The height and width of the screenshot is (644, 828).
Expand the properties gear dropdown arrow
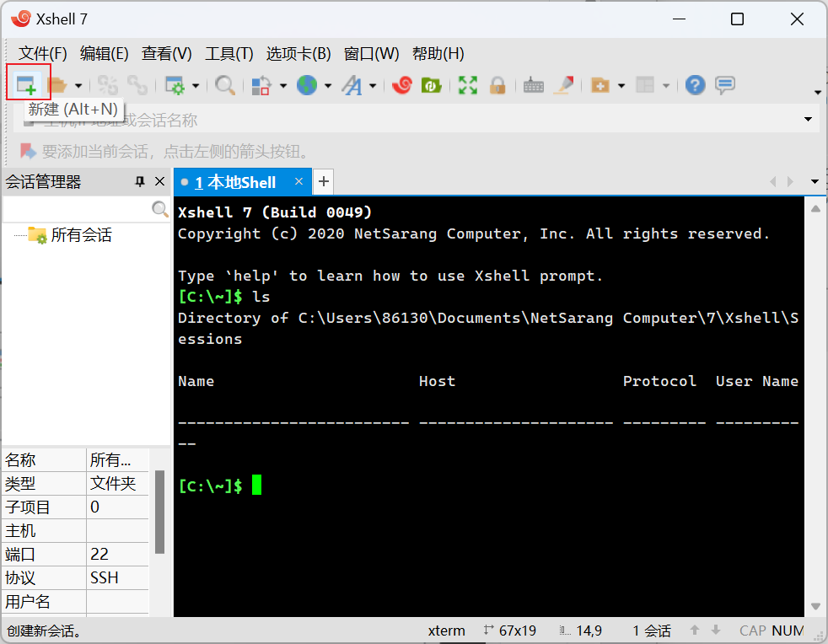coord(196,85)
